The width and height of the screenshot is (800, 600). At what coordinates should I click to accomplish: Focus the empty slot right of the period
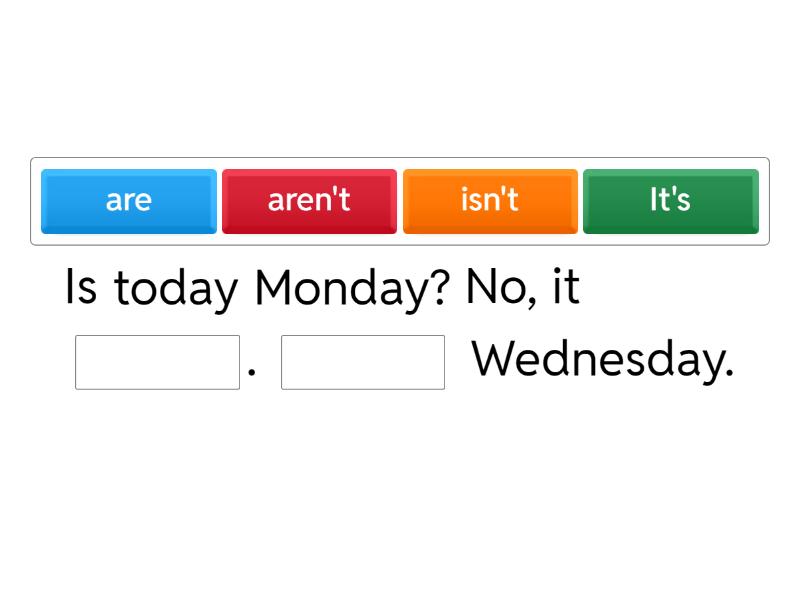pos(363,362)
